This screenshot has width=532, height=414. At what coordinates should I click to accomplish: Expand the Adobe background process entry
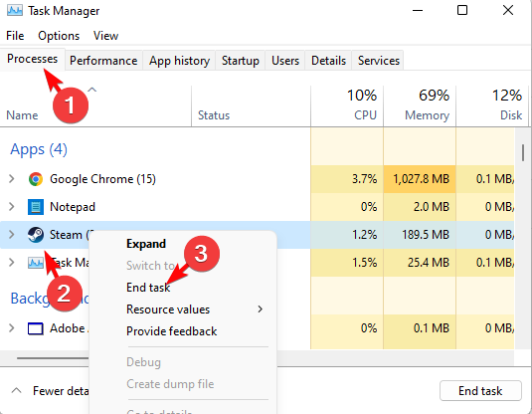pyautogui.click(x=12, y=328)
